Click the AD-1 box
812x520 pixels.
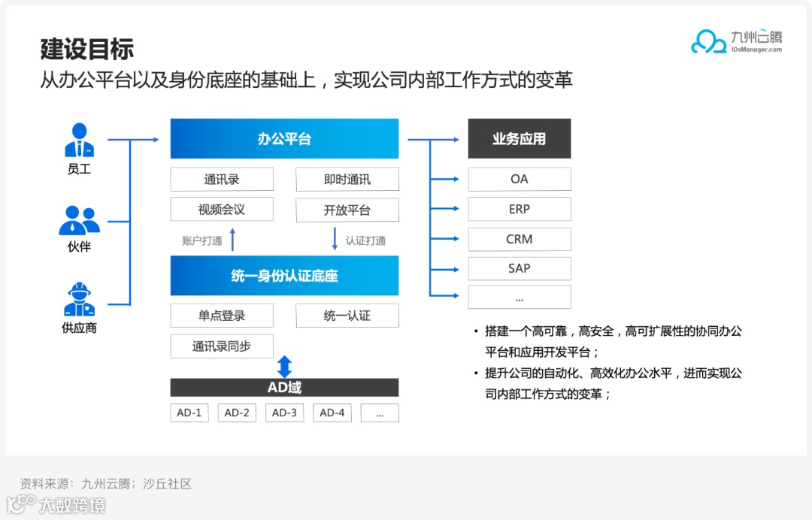tap(189, 413)
